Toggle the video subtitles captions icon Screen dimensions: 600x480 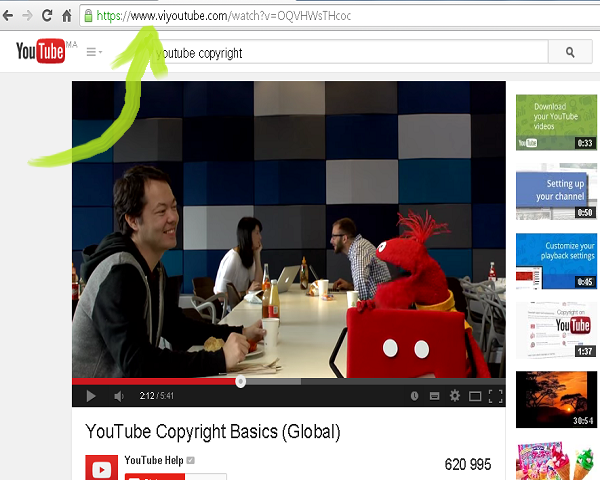click(434, 396)
